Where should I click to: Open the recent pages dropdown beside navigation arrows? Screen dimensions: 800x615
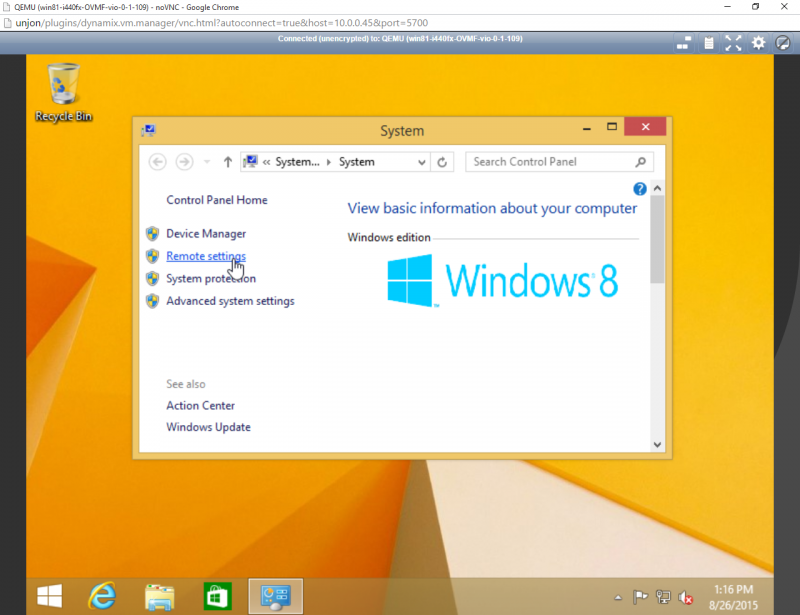click(x=207, y=162)
